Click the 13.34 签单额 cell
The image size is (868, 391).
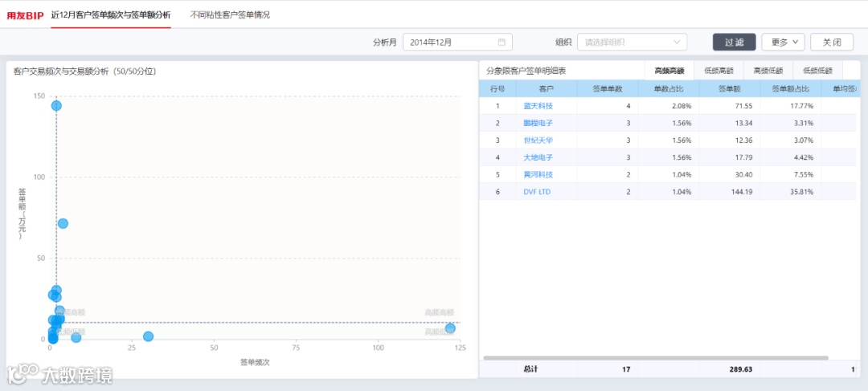tap(729, 123)
